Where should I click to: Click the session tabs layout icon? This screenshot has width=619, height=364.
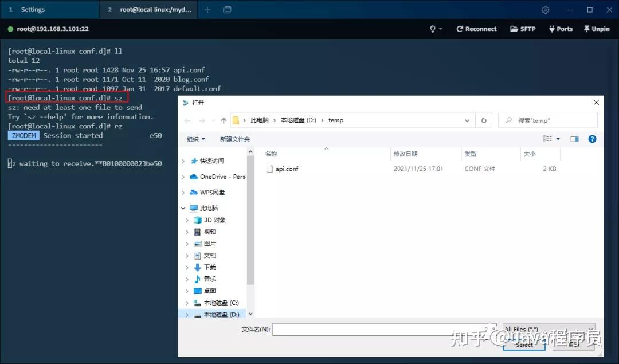pyautogui.click(x=227, y=10)
